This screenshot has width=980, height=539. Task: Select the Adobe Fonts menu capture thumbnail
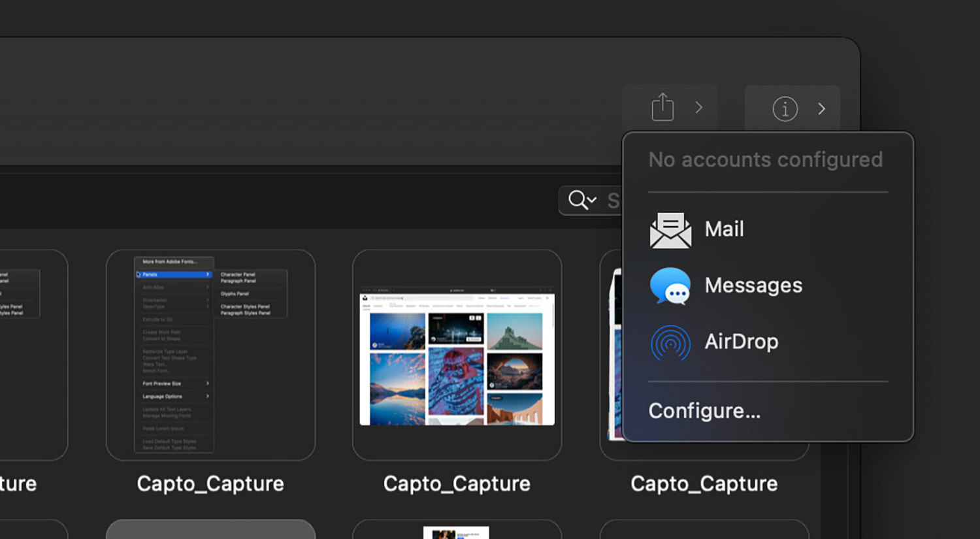point(210,355)
